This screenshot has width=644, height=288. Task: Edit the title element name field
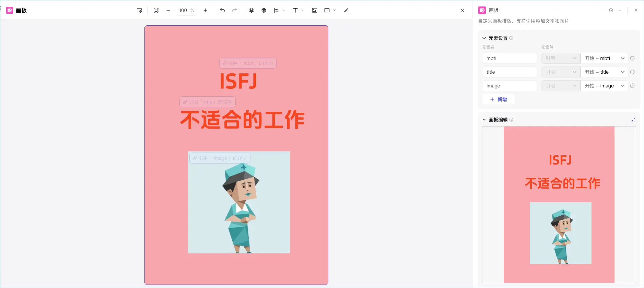tap(510, 72)
